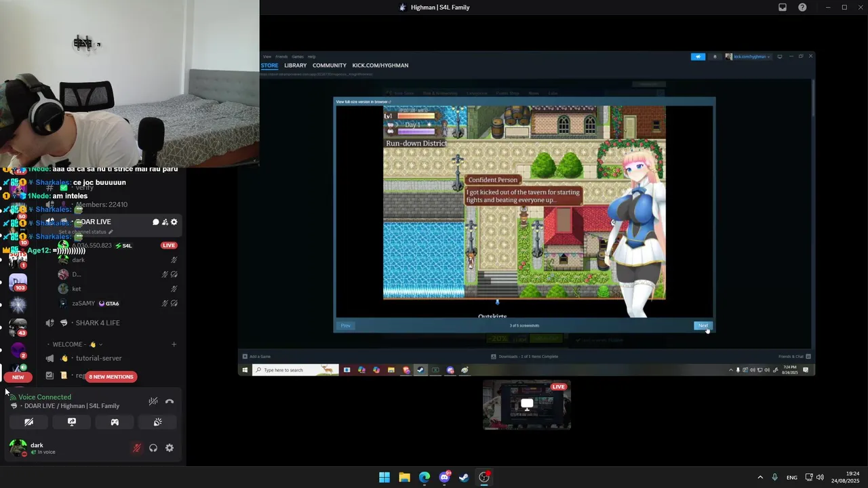Viewport: 868px width, 488px height.
Task: Open COMMUNITY tab in streamed Steam
Action: pyautogui.click(x=330, y=66)
